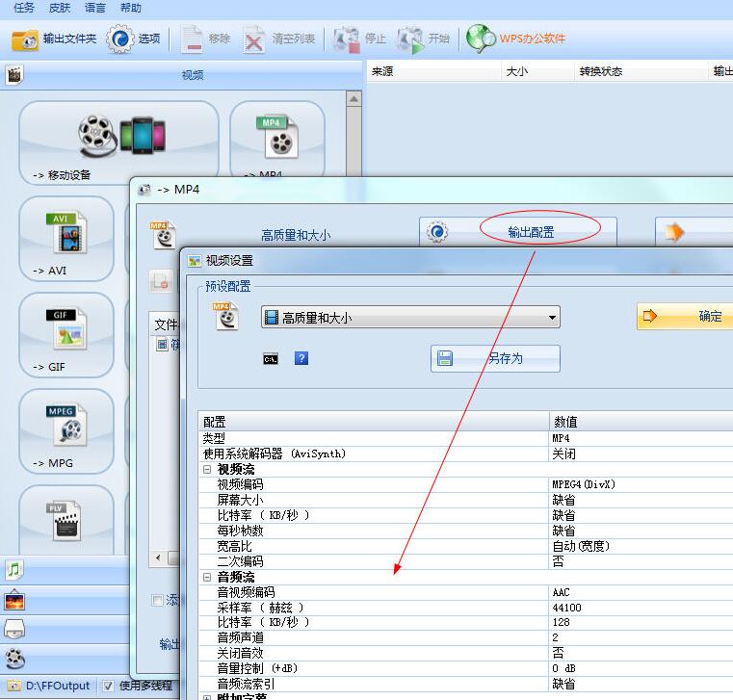Select the GIF conversion icon
Screen dimensions: 733x700
pos(66,335)
